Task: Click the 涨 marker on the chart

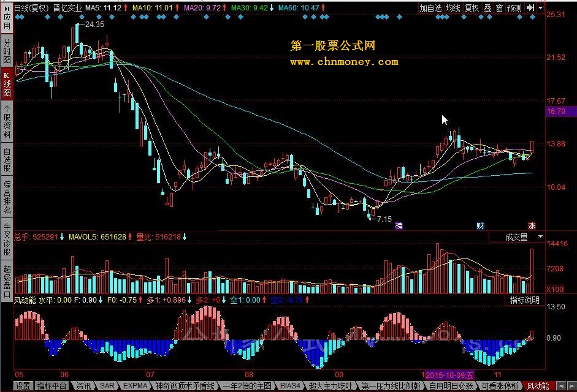Action: 532,226
